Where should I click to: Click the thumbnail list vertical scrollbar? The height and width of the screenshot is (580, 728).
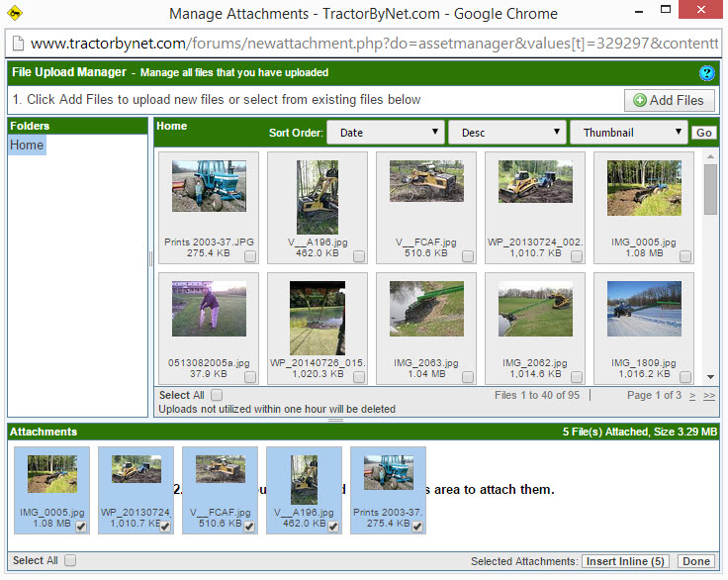710,189
